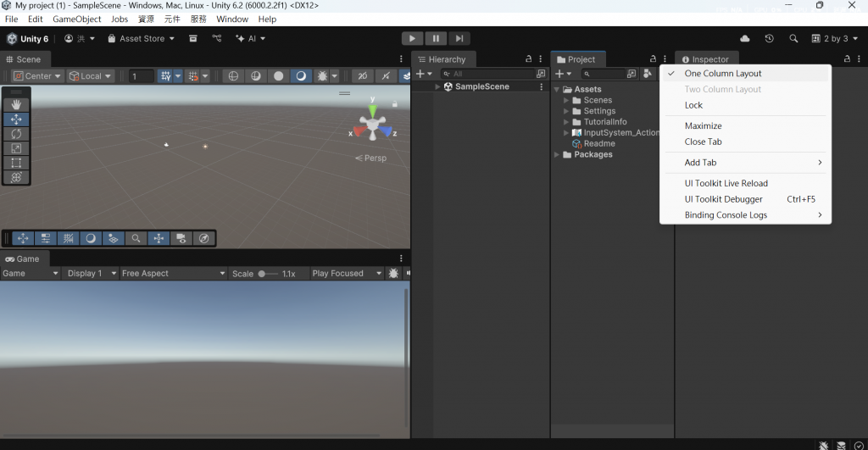This screenshot has width=868, height=450.
Task: Open Hierarchy search window icon
Action: pyautogui.click(x=541, y=74)
